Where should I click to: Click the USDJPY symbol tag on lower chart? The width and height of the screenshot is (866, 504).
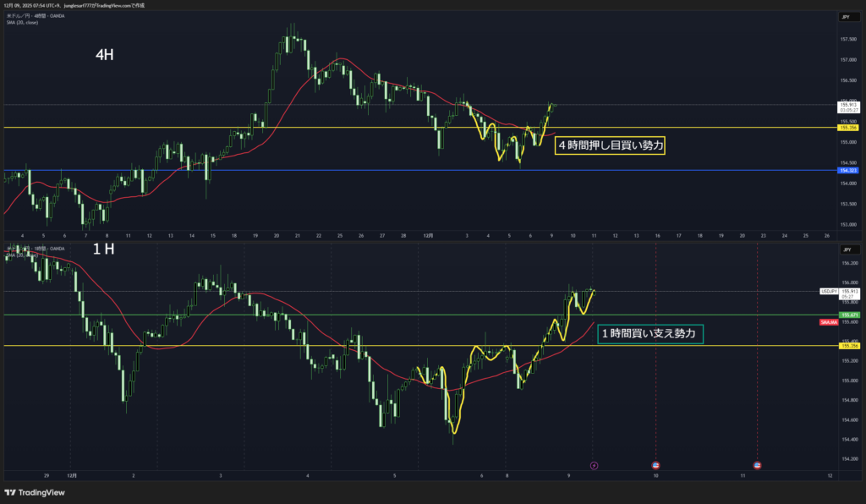828,291
